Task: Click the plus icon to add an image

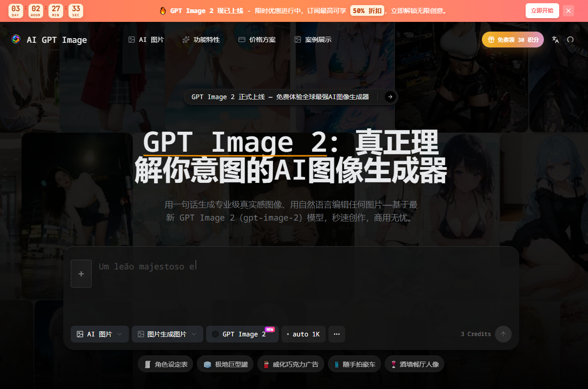Action: pos(81,274)
